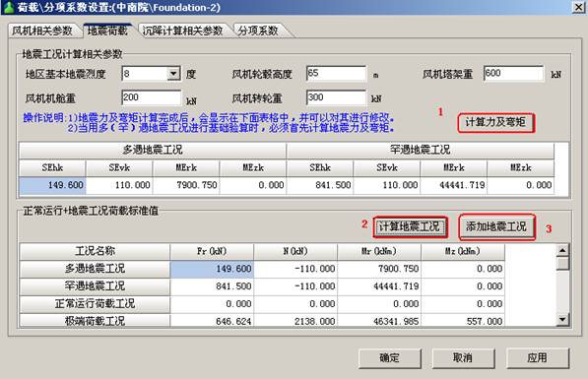Switch to the 地震荷载 tab
The height and width of the screenshot is (379, 588).
[107, 31]
